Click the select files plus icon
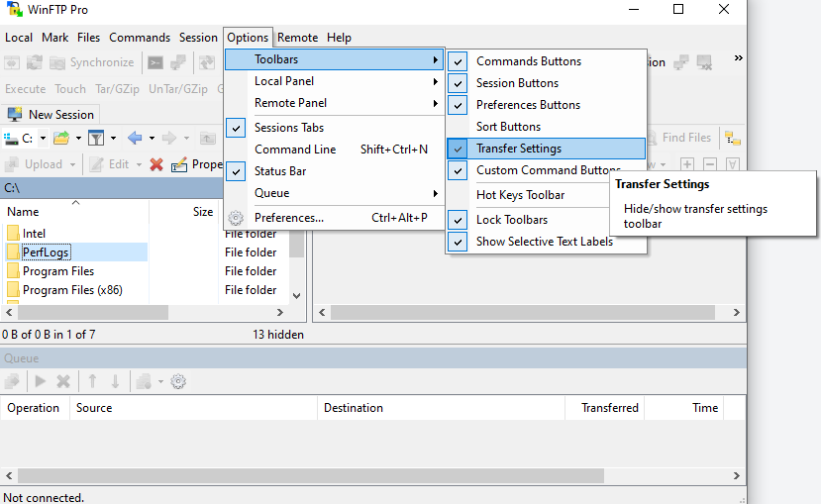821x504 pixels. 687,164
